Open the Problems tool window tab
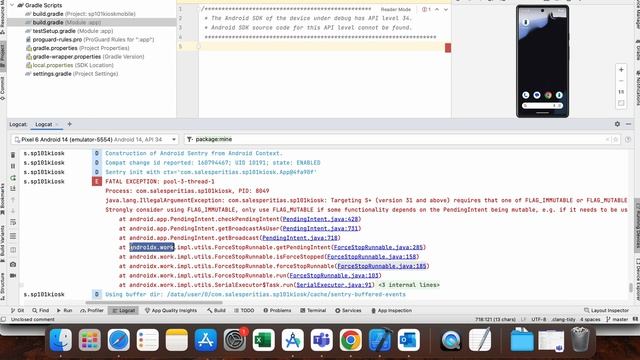Screen dimensions: 640x360 coord(277,311)
